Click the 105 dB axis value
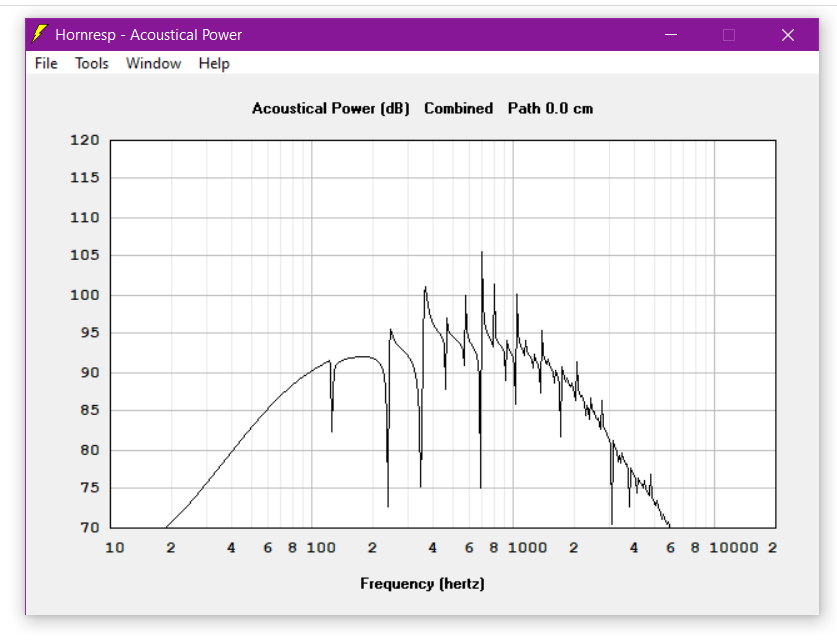 point(85,255)
